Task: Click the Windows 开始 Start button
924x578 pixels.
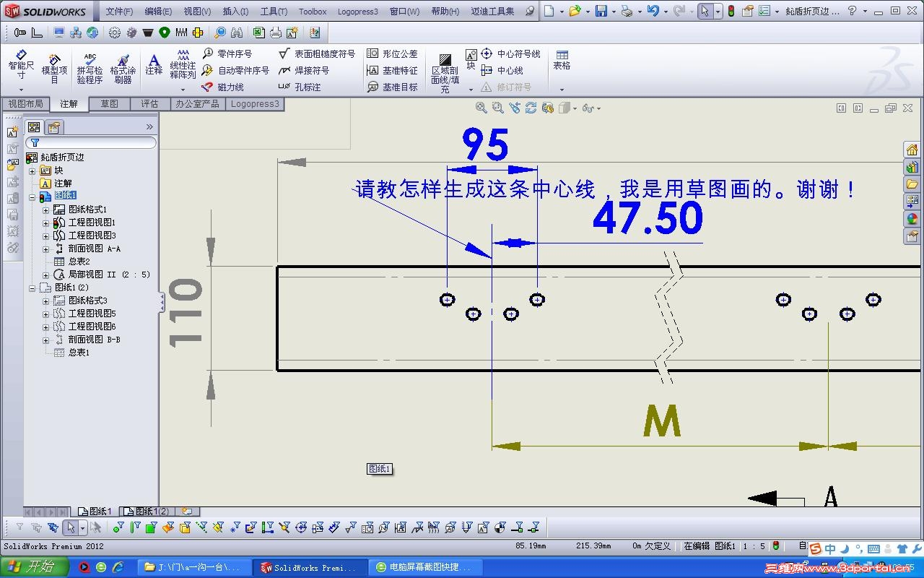Action: pyautogui.click(x=35, y=567)
